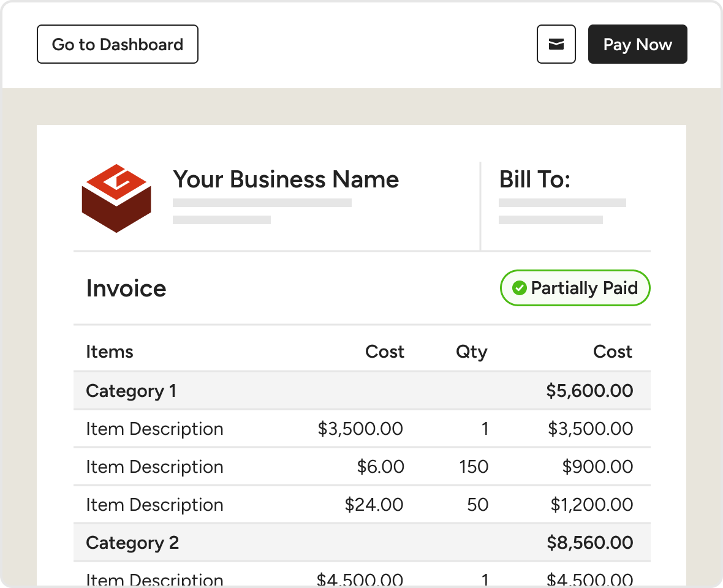
Task: Click the $1,200.00 line total
Action: click(591, 505)
